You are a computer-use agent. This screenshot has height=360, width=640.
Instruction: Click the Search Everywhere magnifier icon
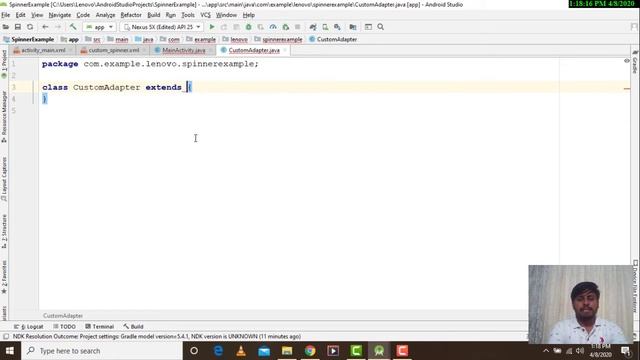380,27
